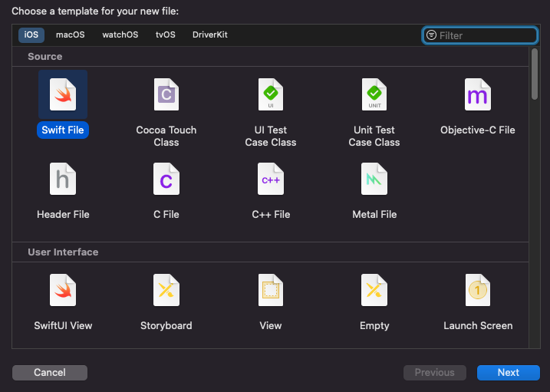
Task: Click the "Cocoa Touch Class" label
Action: 166,136
